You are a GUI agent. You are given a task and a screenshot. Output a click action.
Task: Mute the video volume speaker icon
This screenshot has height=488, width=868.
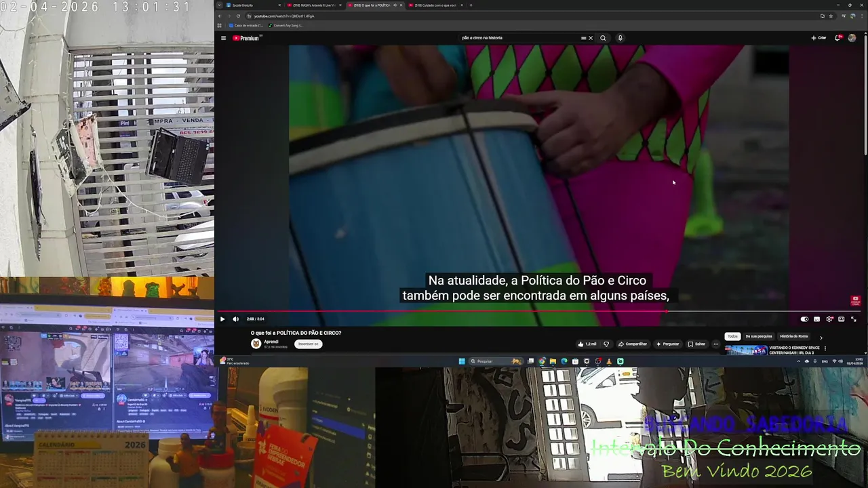click(235, 319)
